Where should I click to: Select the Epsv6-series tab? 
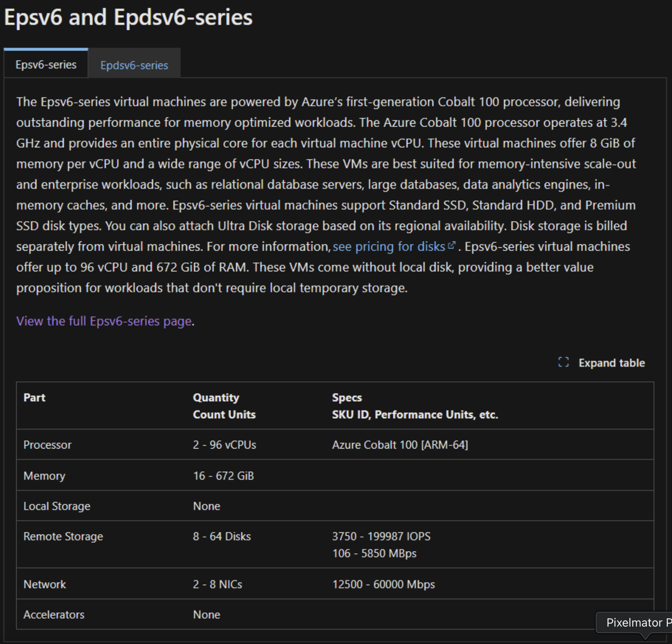[46, 64]
